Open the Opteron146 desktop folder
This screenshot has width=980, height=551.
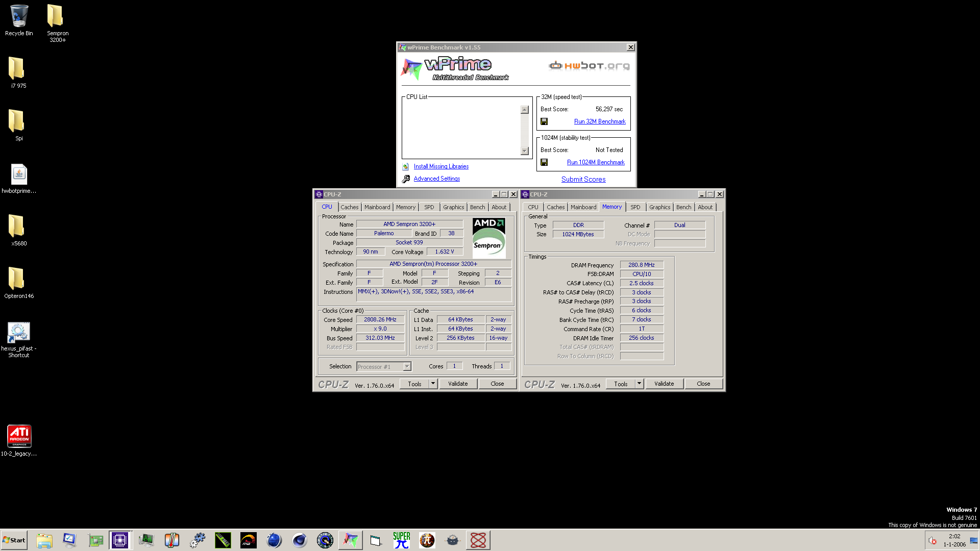point(19,283)
